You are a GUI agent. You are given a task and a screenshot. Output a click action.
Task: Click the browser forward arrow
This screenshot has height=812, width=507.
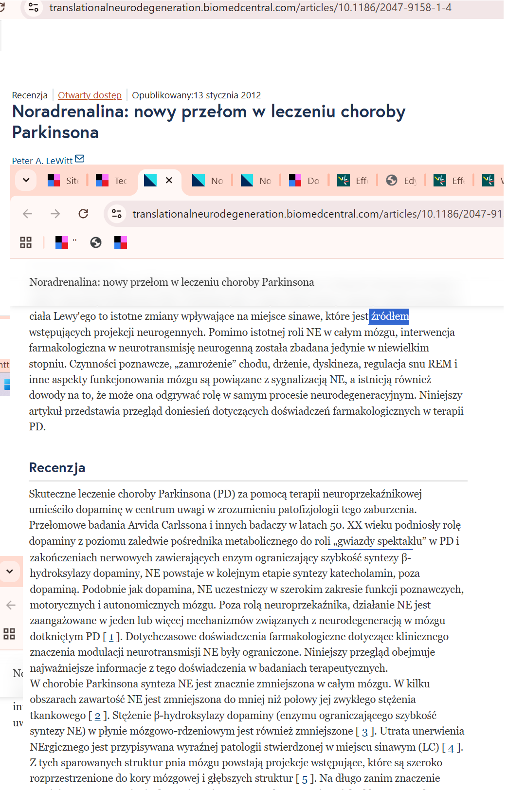coord(55,214)
